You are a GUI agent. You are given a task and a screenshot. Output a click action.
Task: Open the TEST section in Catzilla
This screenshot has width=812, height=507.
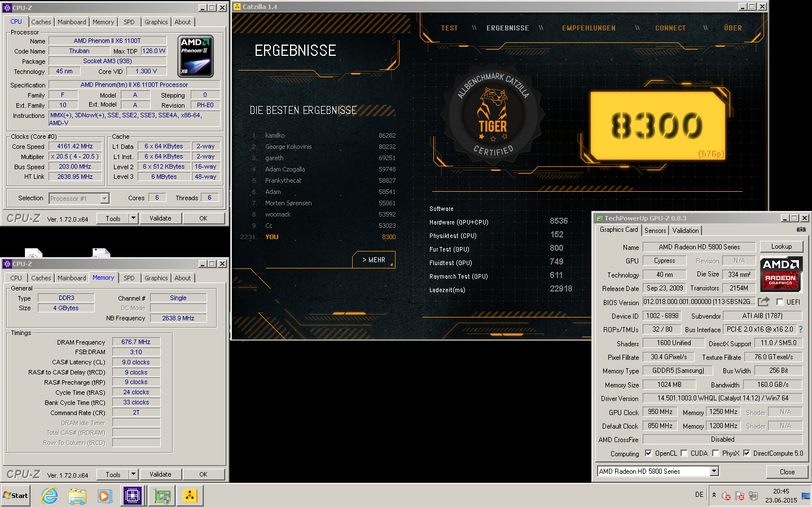pyautogui.click(x=450, y=28)
